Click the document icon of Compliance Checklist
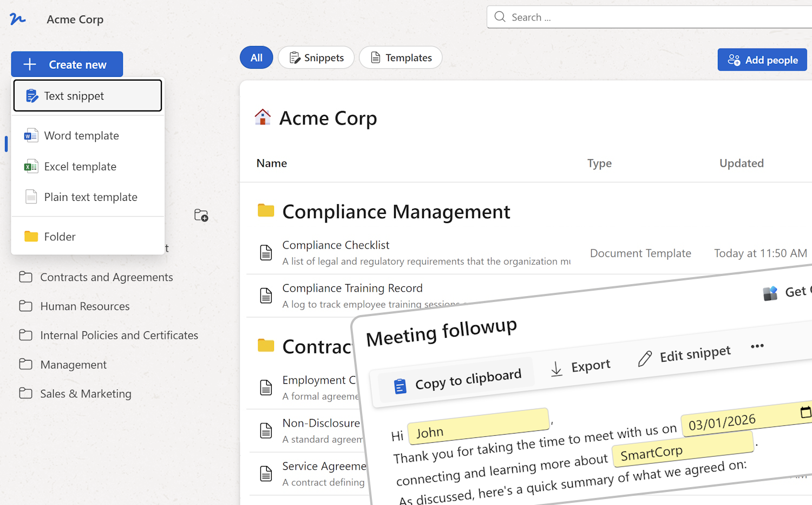This screenshot has height=505, width=812. [266, 253]
